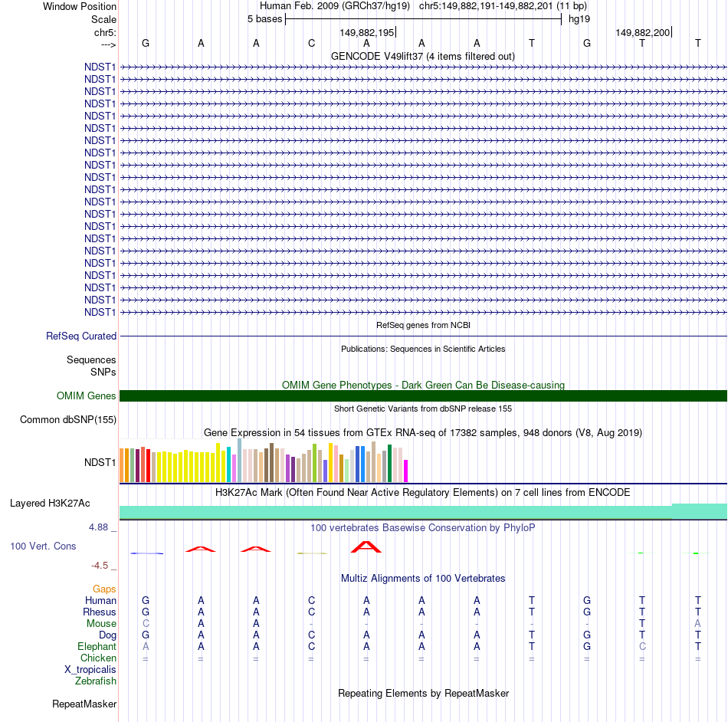Select the Human alignment row label
Screen dimensions: 728x722
point(100,601)
